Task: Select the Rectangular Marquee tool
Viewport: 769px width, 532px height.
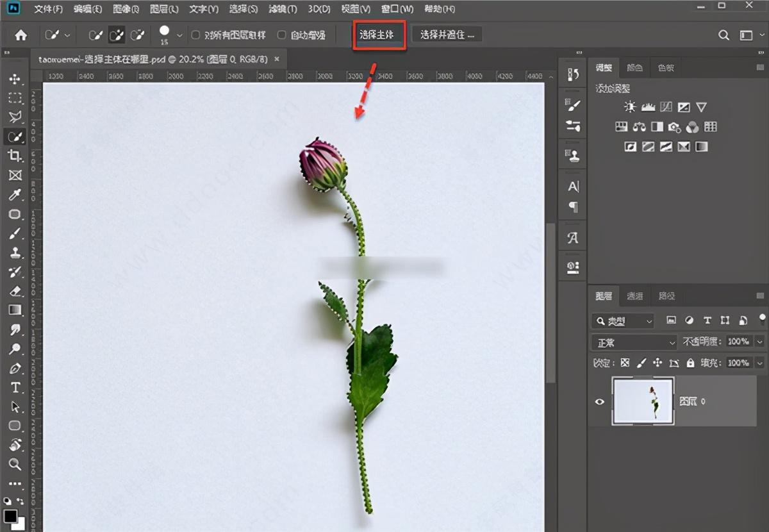Action: tap(15, 98)
